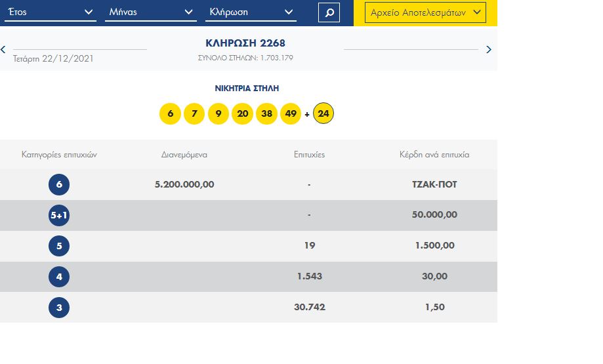Go to next draw with right arrow
603x364 pixels.
point(488,49)
